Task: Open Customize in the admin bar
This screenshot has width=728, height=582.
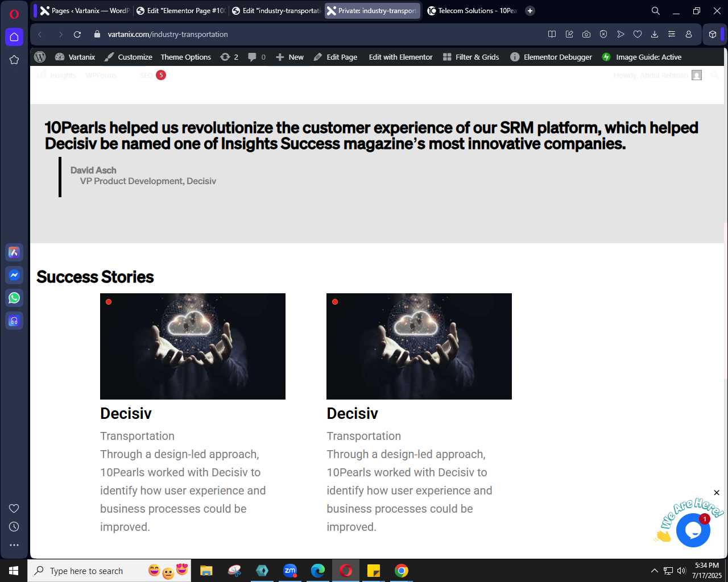Action: (129, 57)
